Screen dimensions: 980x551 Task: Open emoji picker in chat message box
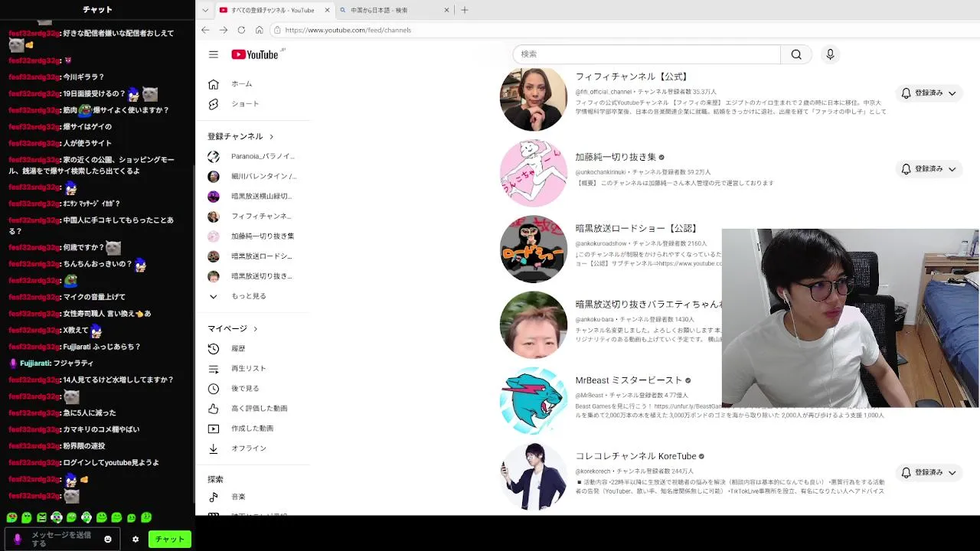(108, 539)
